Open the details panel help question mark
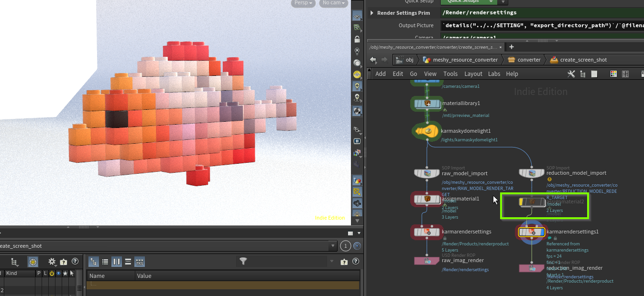644x296 pixels. (x=356, y=262)
